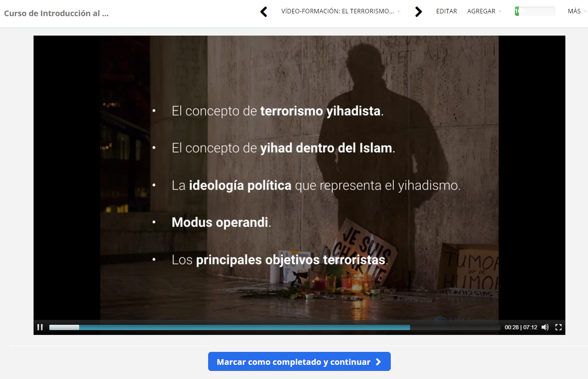Open the Curso de Introducción course title

(56, 13)
